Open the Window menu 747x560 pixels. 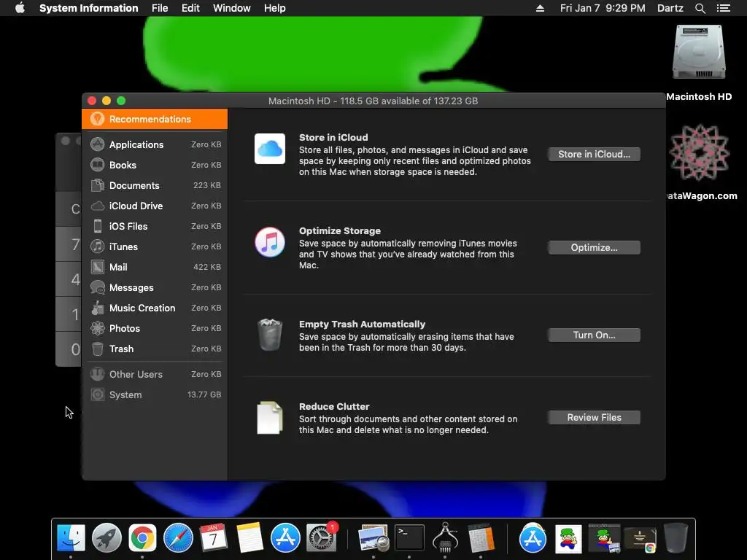pyautogui.click(x=231, y=8)
